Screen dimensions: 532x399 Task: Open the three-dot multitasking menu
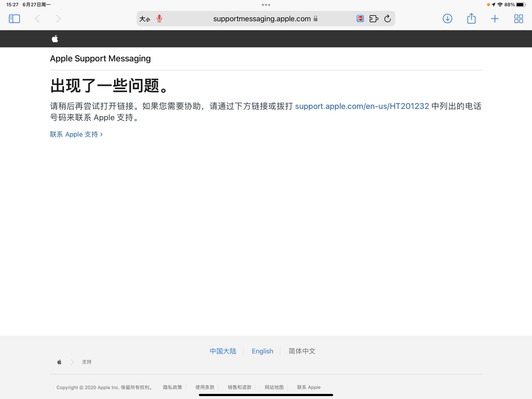[x=266, y=5]
